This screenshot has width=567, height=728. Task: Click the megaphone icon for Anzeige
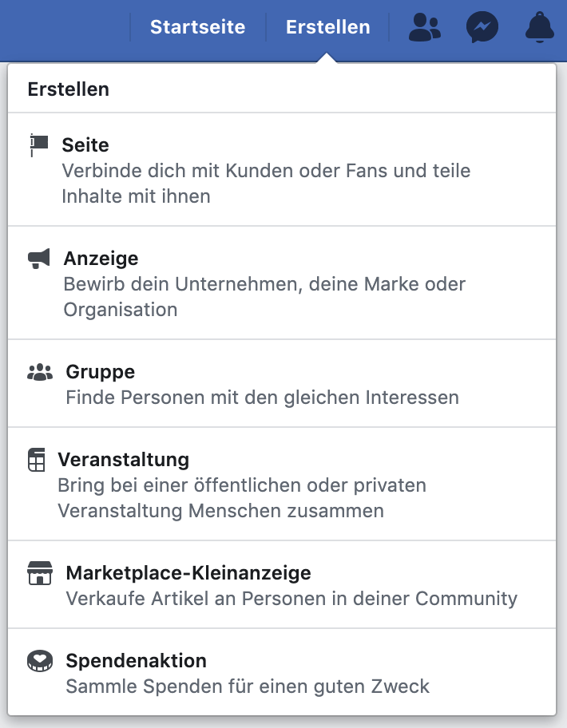coord(39,258)
